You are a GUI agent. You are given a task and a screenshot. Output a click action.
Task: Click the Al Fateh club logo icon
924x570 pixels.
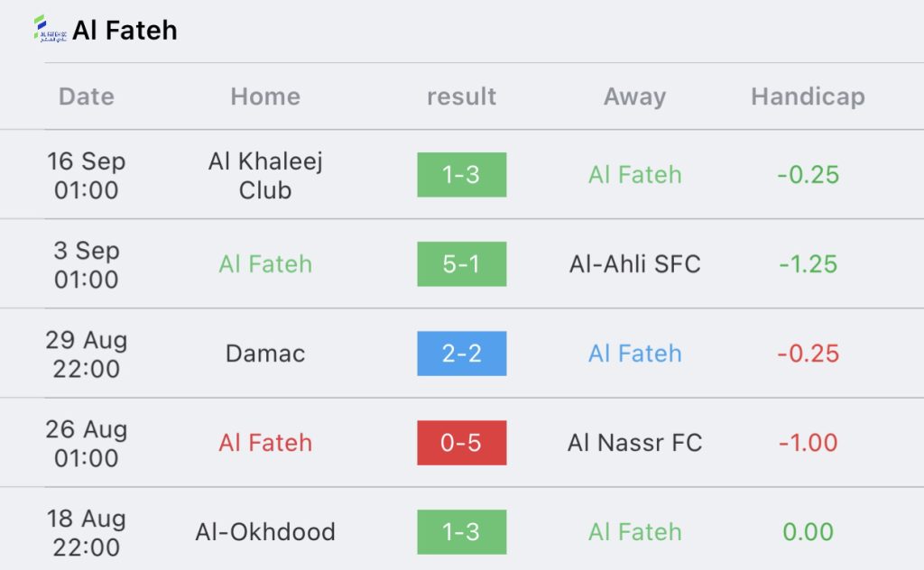click(x=51, y=29)
